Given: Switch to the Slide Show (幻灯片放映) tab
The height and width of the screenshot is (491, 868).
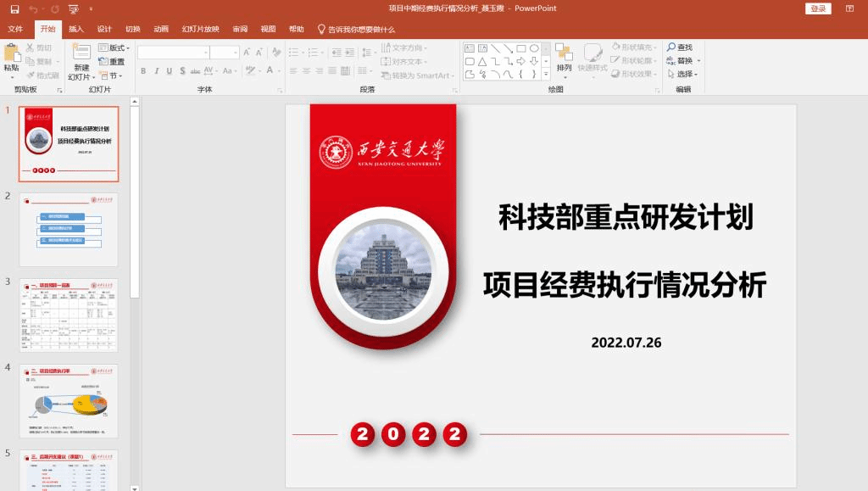Looking at the screenshot, I should click(x=200, y=29).
